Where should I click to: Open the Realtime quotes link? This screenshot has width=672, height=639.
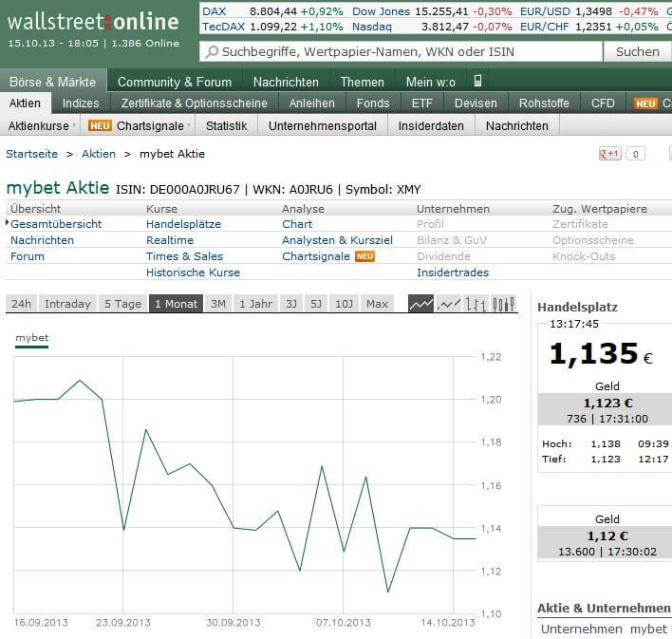(170, 240)
